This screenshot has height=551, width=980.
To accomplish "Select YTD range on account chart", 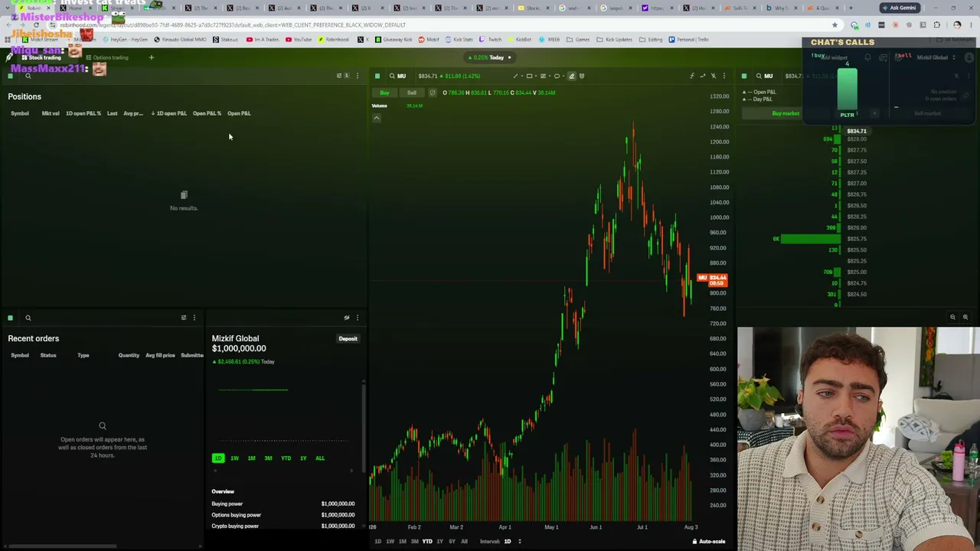I will [x=286, y=458].
